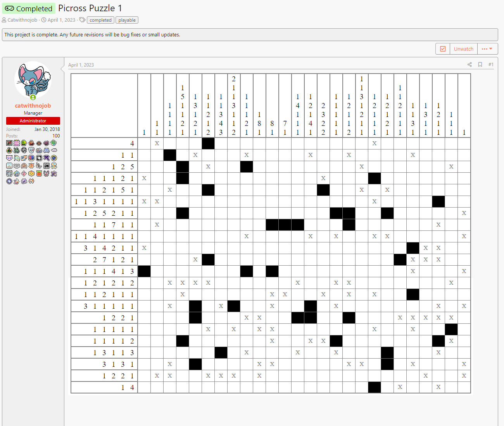Viewport: 504px width, 426px height.
Task: Click the Discord logo badge under the avatar
Action: pos(47,150)
